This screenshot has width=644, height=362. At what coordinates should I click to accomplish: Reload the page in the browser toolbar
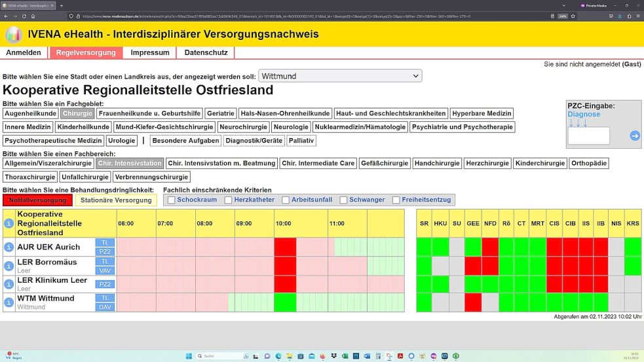point(24,16)
